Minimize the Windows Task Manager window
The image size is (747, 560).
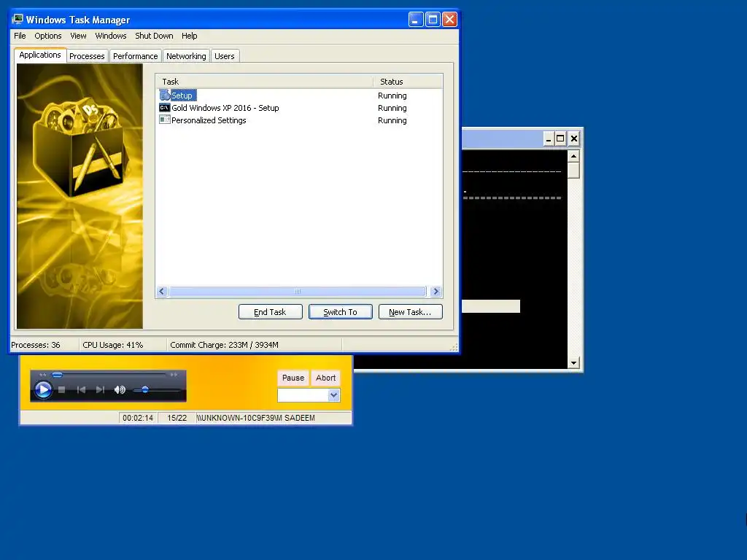click(x=415, y=20)
